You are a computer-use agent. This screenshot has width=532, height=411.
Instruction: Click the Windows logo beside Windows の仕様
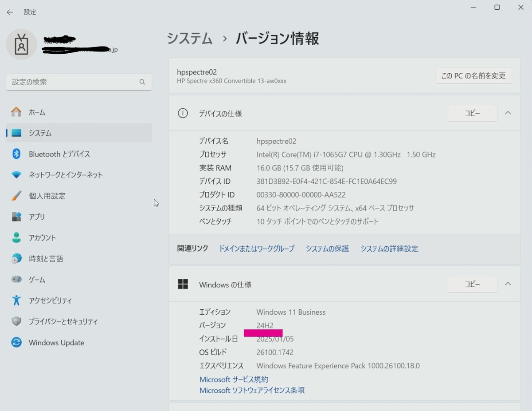183,284
